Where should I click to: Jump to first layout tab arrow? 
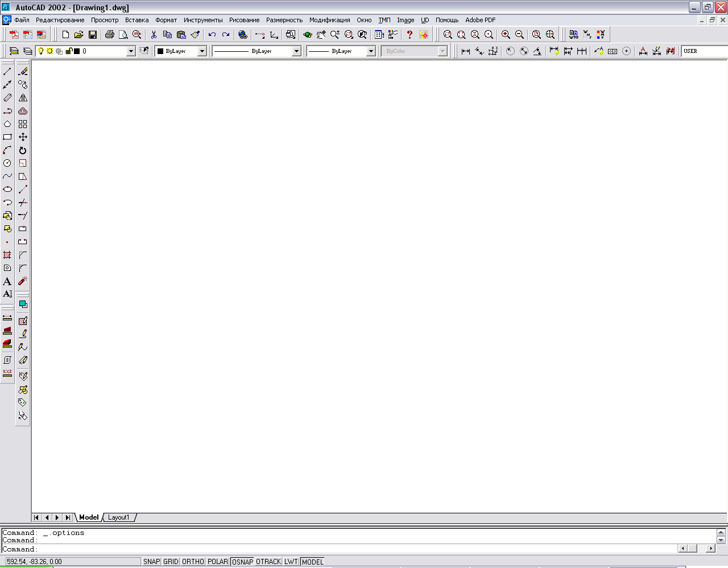36,517
